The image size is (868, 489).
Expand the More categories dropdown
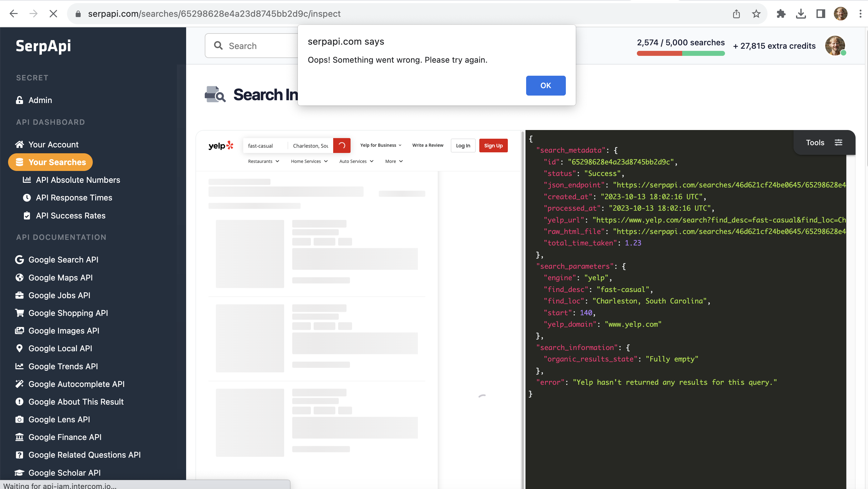tap(394, 161)
